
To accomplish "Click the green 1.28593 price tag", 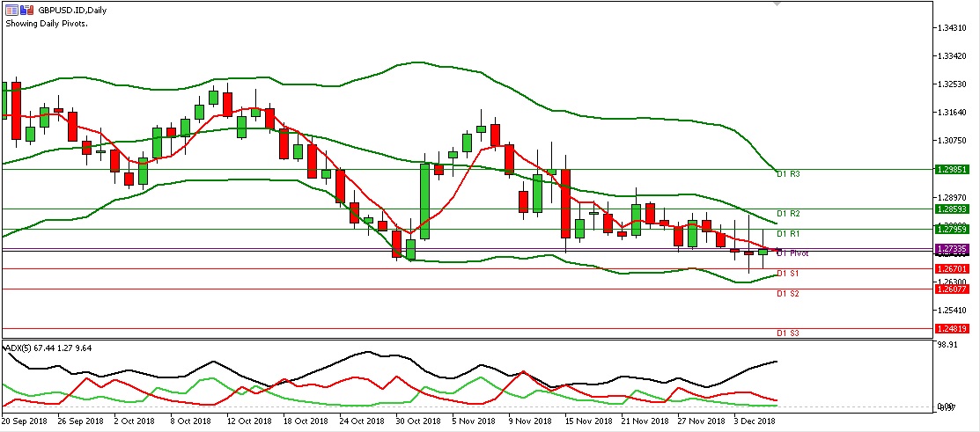I will pyautogui.click(x=954, y=209).
